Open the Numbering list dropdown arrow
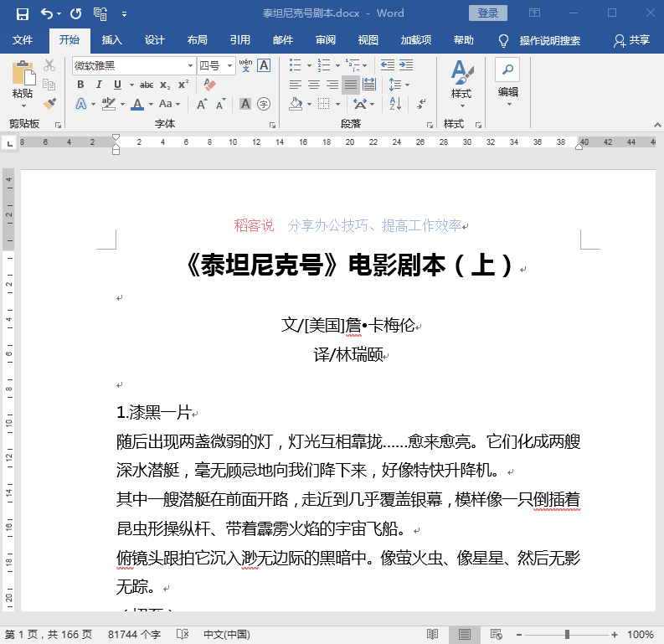The height and width of the screenshot is (644, 664). (x=337, y=65)
